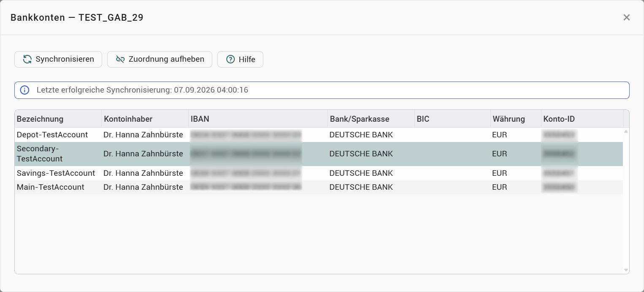Sort by Konto-ID column header
This screenshot has height=292, width=644.
pyautogui.click(x=582, y=119)
